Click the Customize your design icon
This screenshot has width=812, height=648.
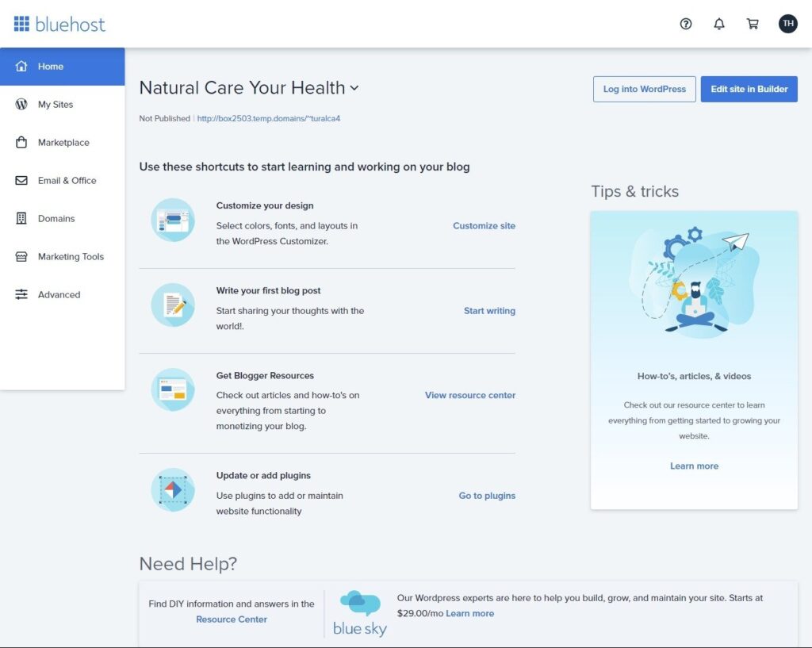coord(173,220)
